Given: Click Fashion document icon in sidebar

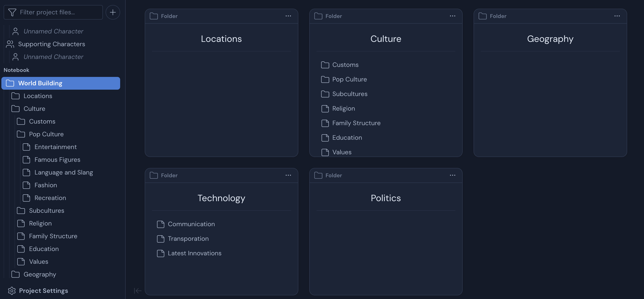Looking at the screenshot, I should pyautogui.click(x=26, y=185).
